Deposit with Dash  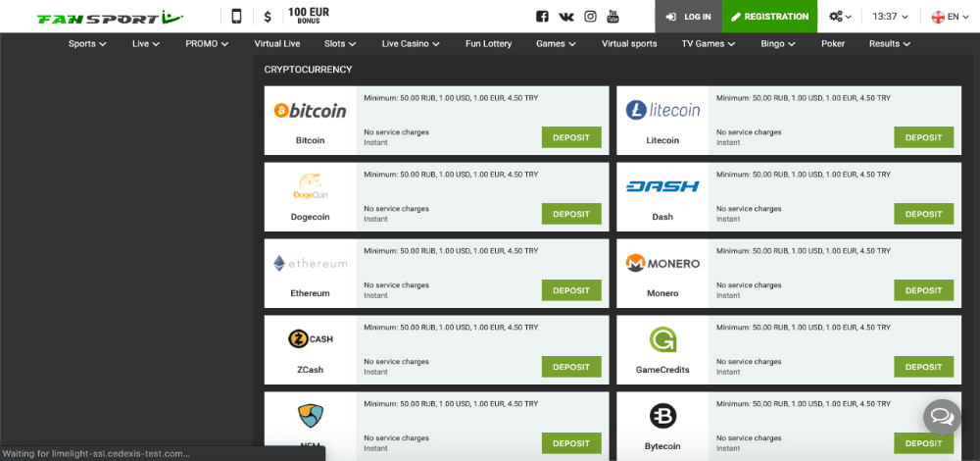pyautogui.click(x=924, y=214)
